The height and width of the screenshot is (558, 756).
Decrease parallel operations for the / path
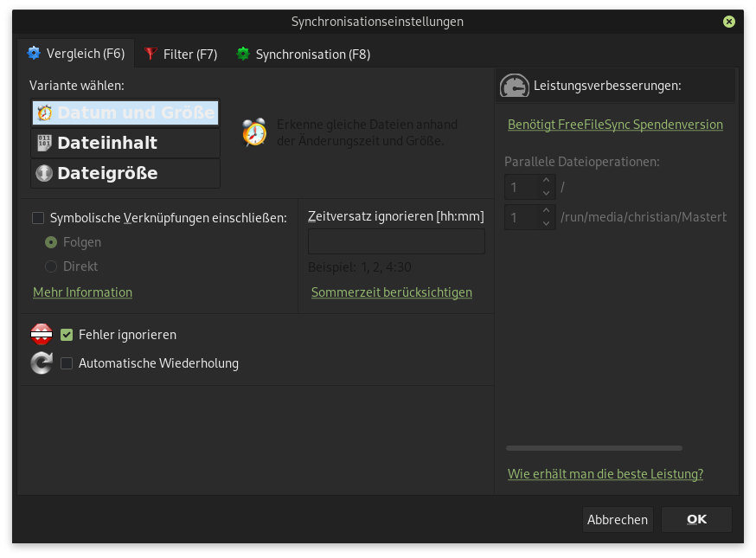click(547, 193)
